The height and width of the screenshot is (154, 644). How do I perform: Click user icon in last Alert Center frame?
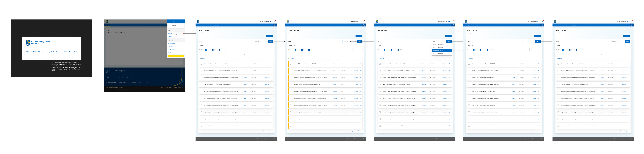pyautogui.click(x=631, y=22)
